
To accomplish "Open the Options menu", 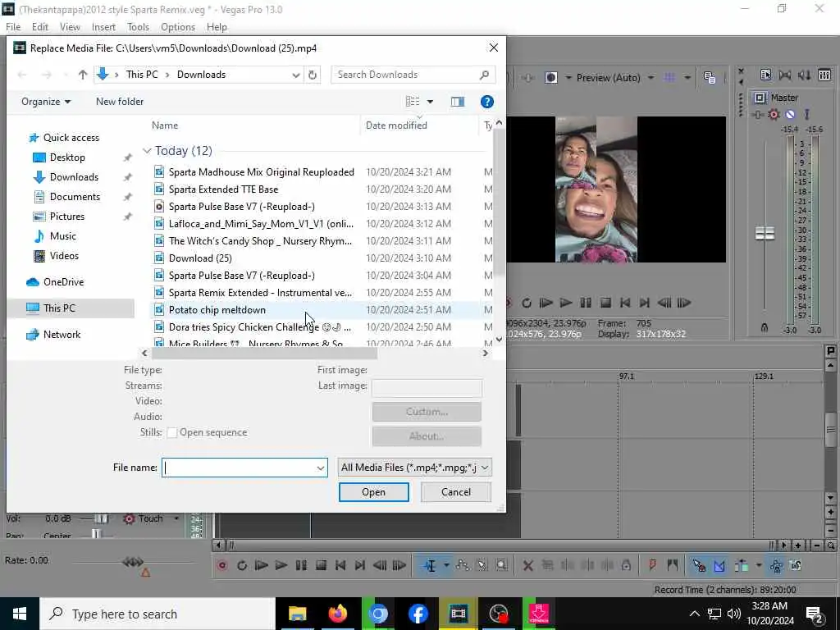I will pos(178,27).
